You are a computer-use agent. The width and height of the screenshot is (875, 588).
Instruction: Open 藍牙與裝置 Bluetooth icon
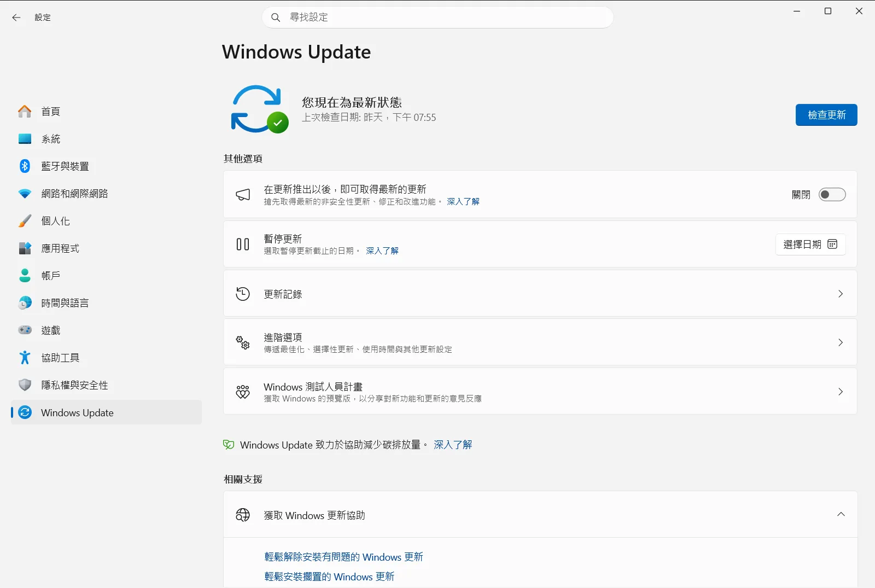(25, 166)
